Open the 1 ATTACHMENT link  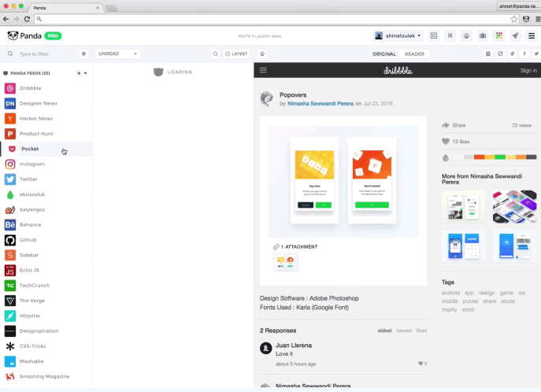point(295,247)
